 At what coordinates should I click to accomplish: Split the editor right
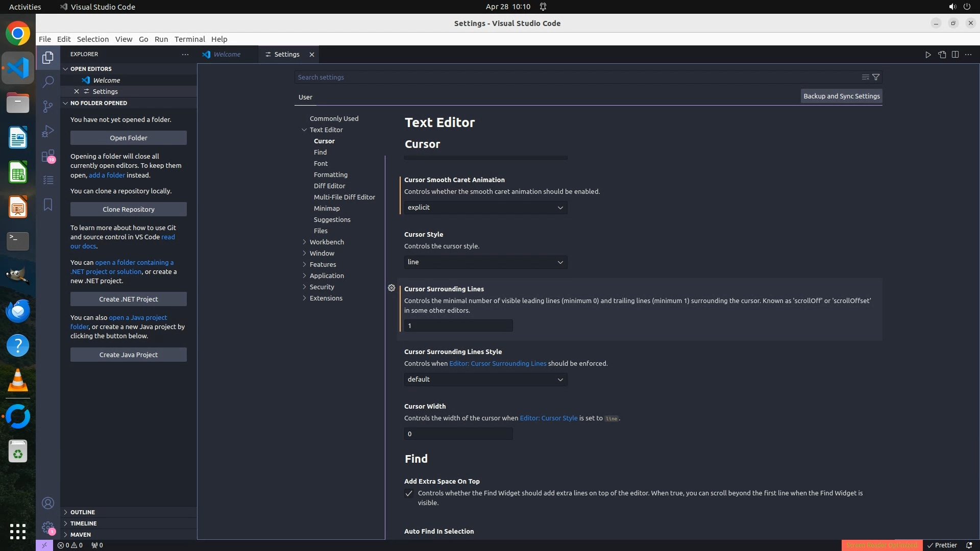point(955,55)
